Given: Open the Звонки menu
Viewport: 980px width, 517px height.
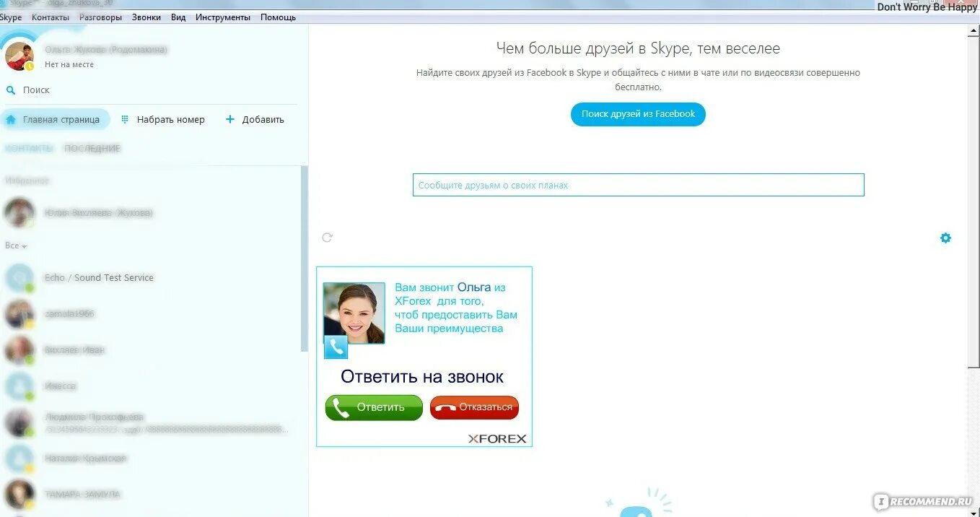Looking at the screenshot, I should pyautogui.click(x=146, y=17).
